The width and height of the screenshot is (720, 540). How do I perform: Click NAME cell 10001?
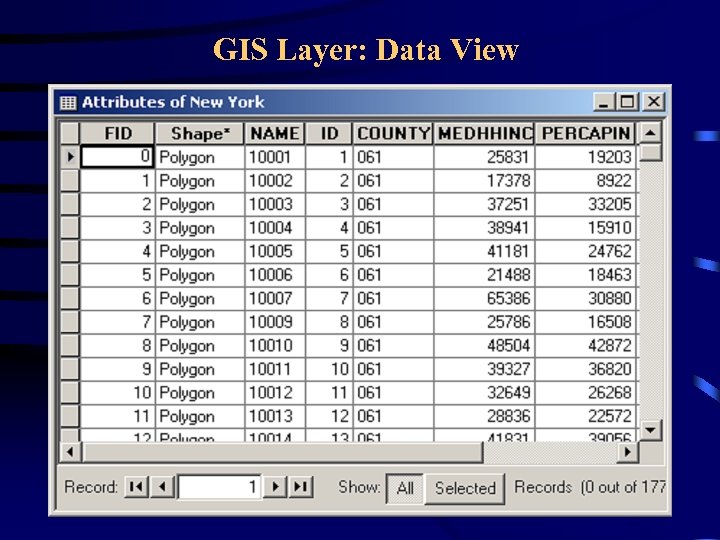point(275,158)
